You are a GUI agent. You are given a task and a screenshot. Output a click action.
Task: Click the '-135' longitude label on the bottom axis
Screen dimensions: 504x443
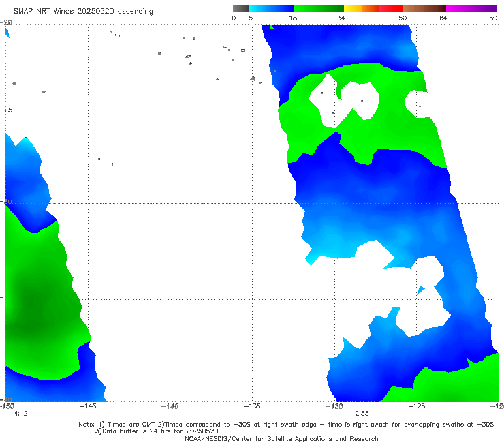click(252, 406)
